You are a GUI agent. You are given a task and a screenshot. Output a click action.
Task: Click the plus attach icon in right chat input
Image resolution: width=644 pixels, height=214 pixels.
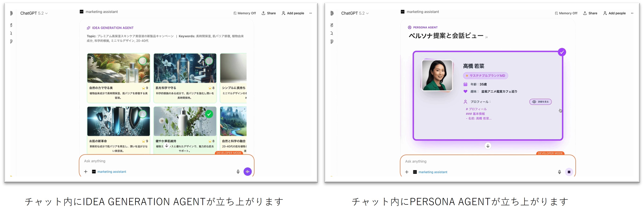tap(407, 172)
